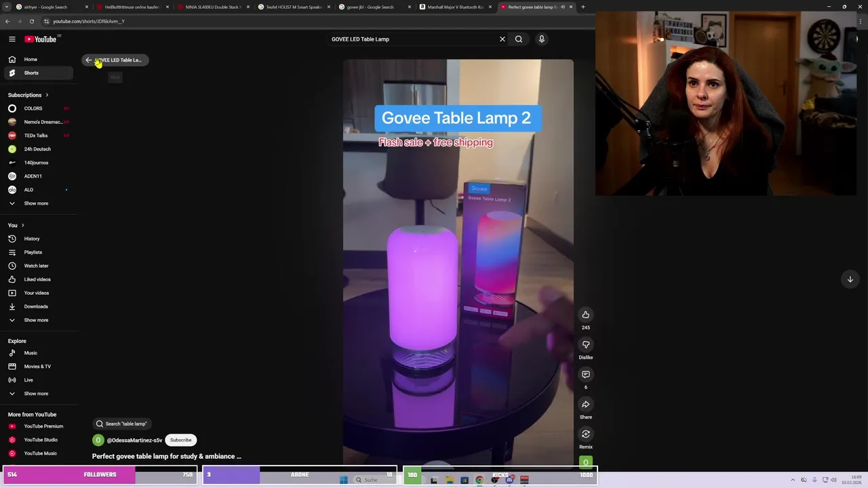Click the Short title 'Perfect govee table lamp'
Image resolution: width=868 pixels, height=488 pixels.
tap(167, 456)
